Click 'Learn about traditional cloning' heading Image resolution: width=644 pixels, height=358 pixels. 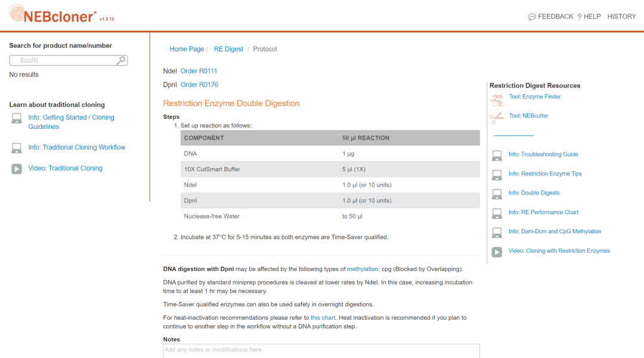[57, 105]
